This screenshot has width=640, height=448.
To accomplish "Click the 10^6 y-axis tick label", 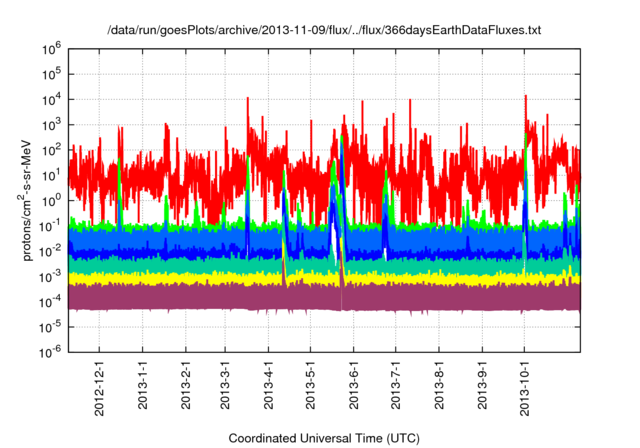I will click(51, 49).
